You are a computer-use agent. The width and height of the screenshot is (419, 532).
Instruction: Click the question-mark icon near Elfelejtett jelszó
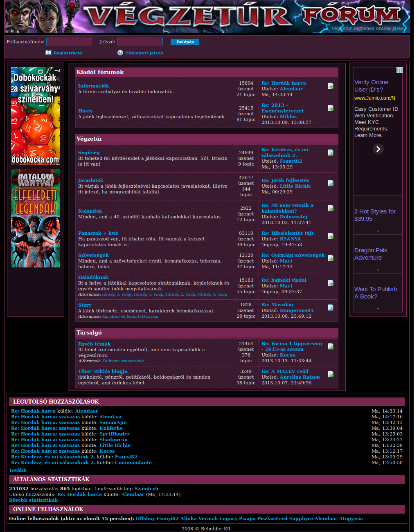click(120, 52)
